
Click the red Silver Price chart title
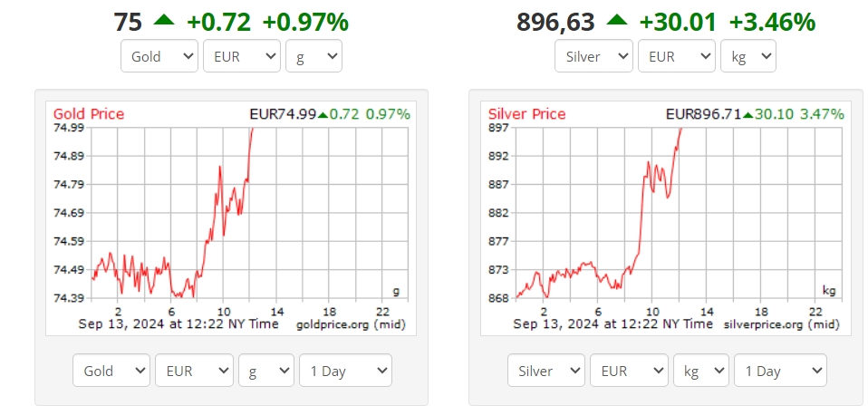tap(526, 114)
